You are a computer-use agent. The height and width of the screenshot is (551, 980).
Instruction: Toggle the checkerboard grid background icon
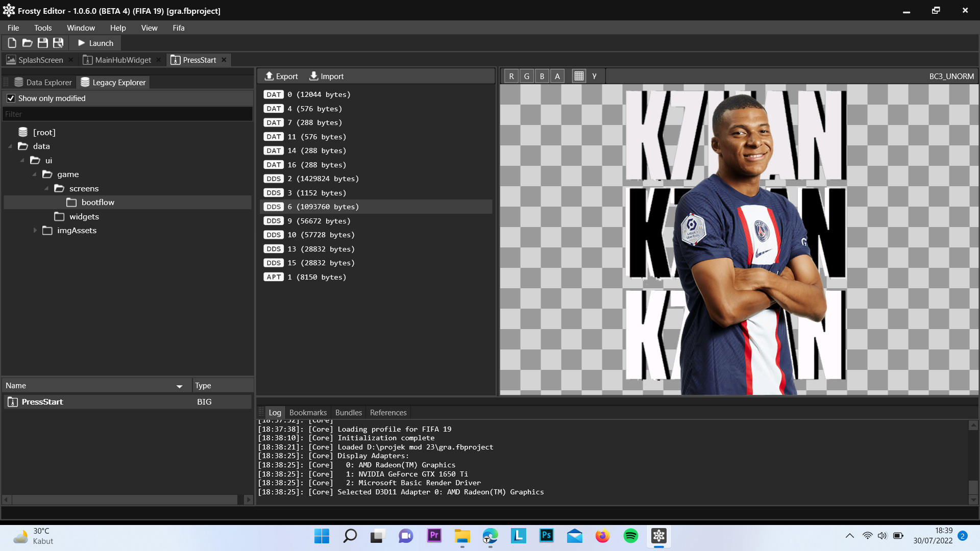579,76
